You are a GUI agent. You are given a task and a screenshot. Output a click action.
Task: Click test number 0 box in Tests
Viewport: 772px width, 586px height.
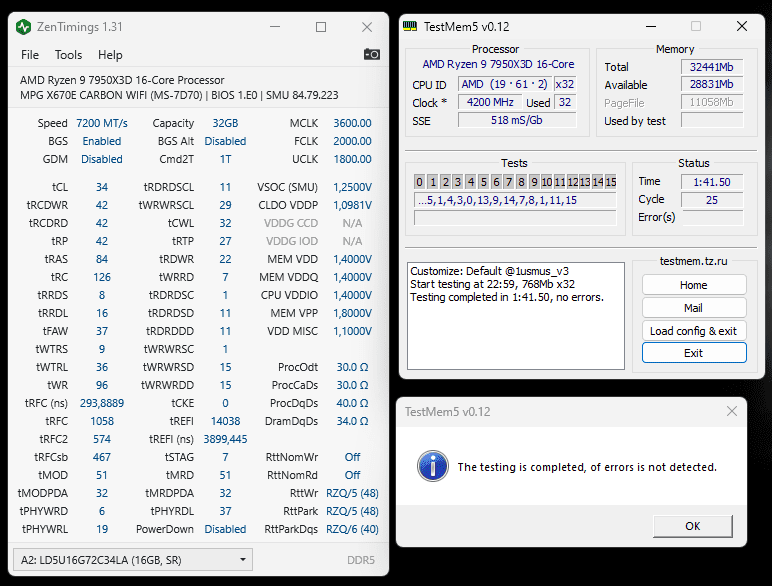tap(419, 182)
